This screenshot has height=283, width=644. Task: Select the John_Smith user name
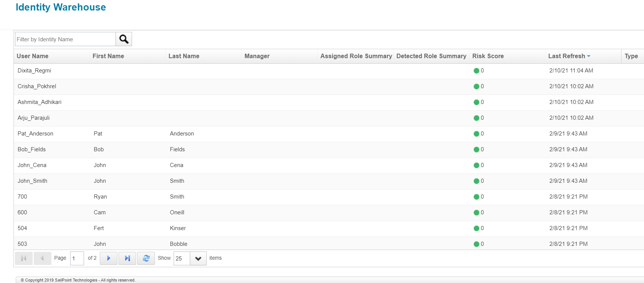point(32,181)
